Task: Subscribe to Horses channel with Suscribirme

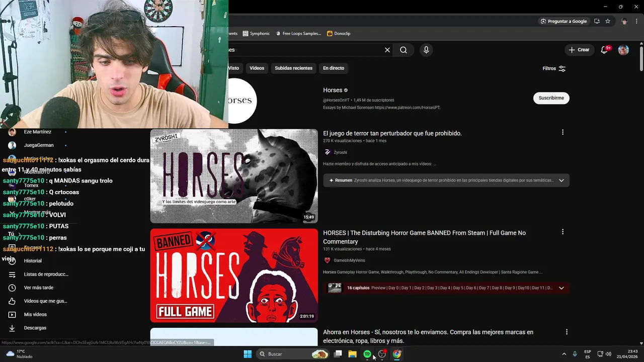Action: (x=551, y=98)
